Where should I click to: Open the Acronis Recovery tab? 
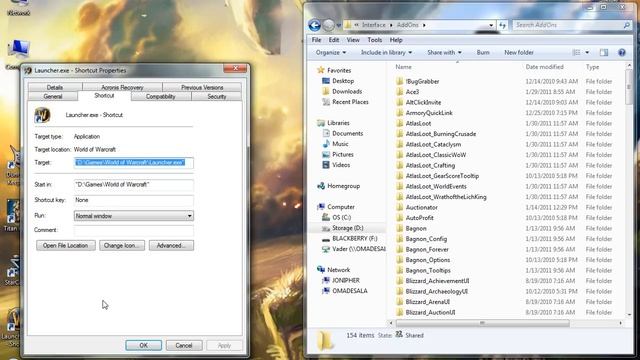click(122, 87)
